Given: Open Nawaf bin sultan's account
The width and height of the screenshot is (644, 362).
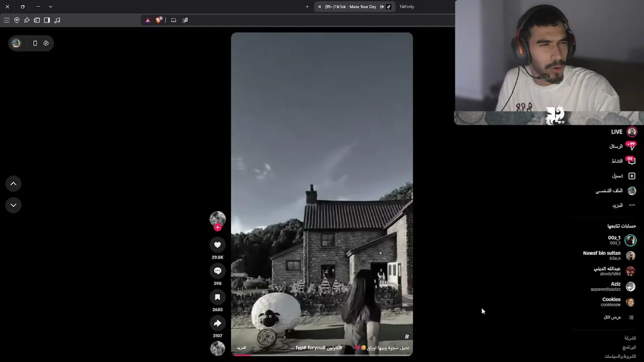Looking at the screenshot, I should 609,255.
